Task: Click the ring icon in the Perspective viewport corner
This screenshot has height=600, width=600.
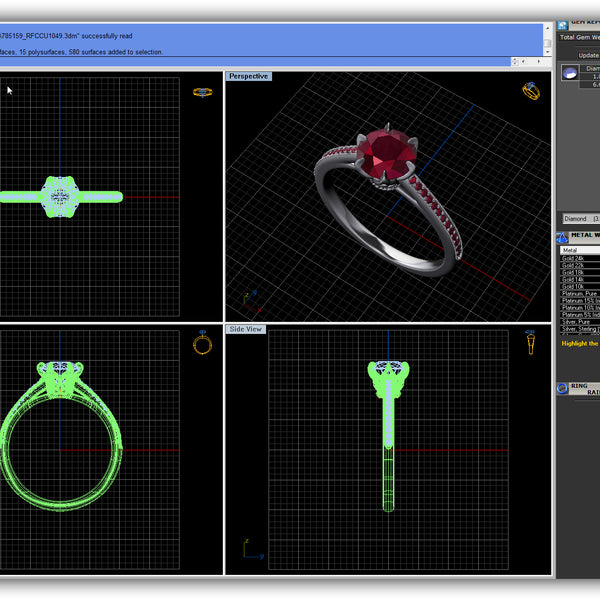Action: [531, 91]
